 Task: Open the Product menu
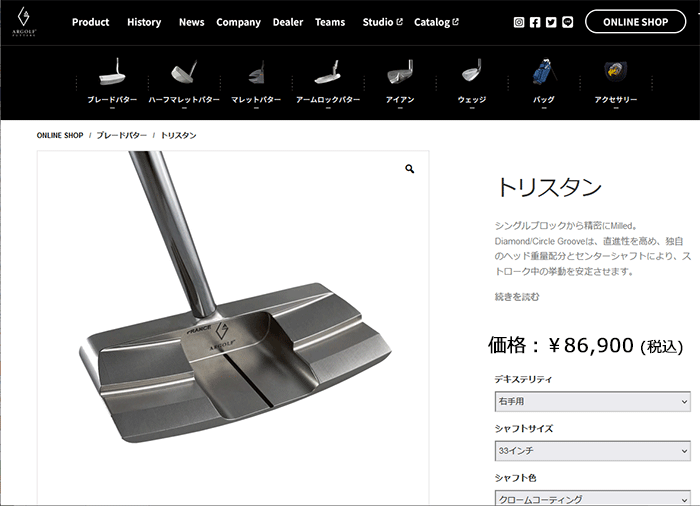(x=91, y=22)
